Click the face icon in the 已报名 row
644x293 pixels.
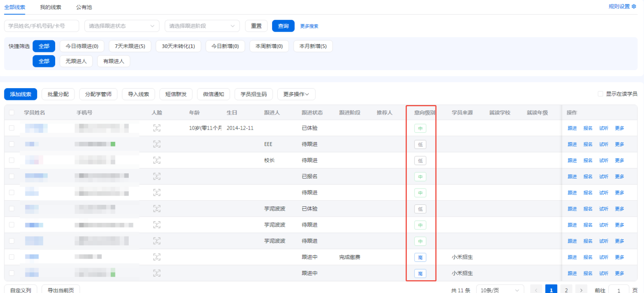tap(157, 176)
